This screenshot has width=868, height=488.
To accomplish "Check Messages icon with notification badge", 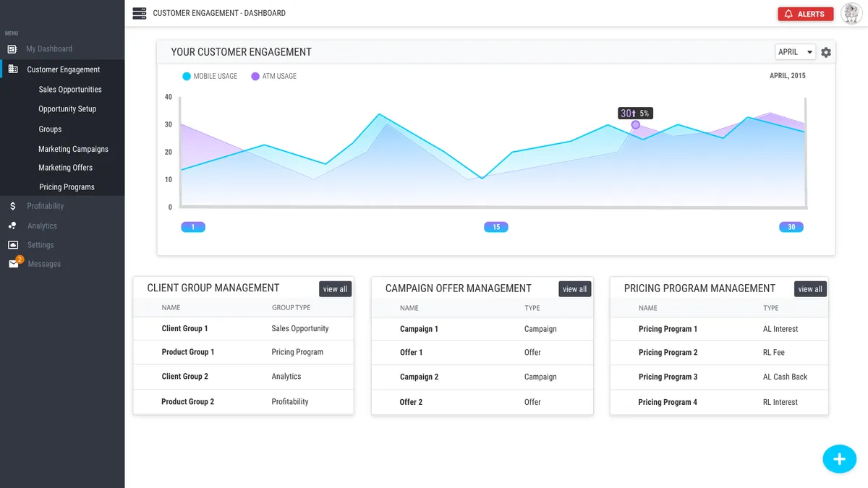I will 12,264.
